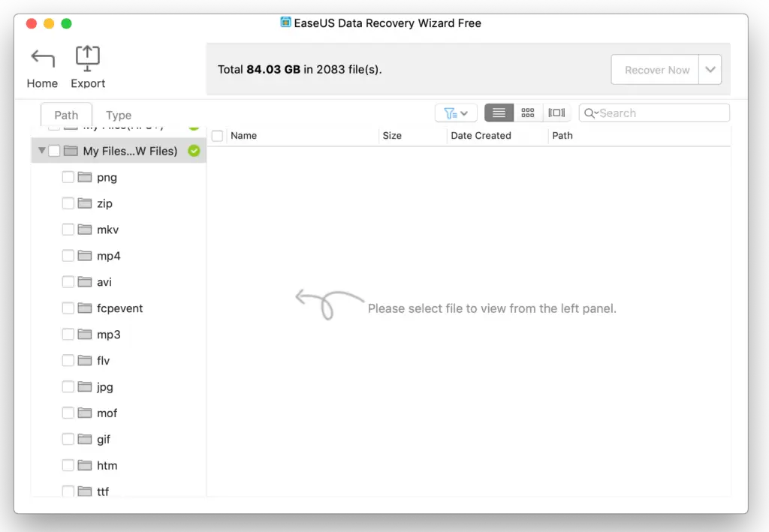The height and width of the screenshot is (532, 769).
Task: Select the htm folder icon
Action: tap(85, 465)
